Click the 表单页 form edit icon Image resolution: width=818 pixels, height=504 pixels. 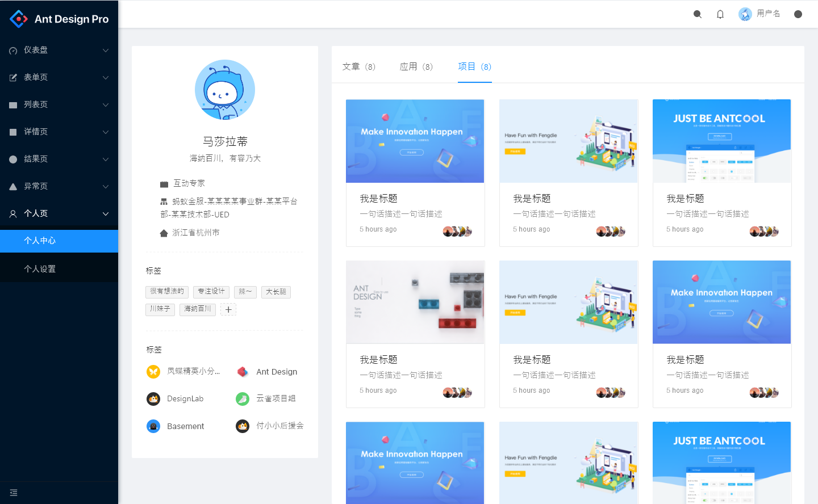(x=13, y=78)
